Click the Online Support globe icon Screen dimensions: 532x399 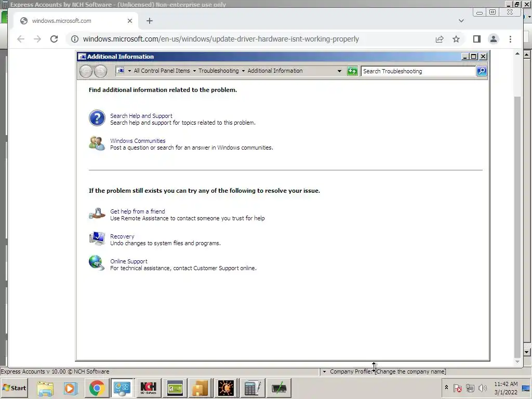pos(97,263)
